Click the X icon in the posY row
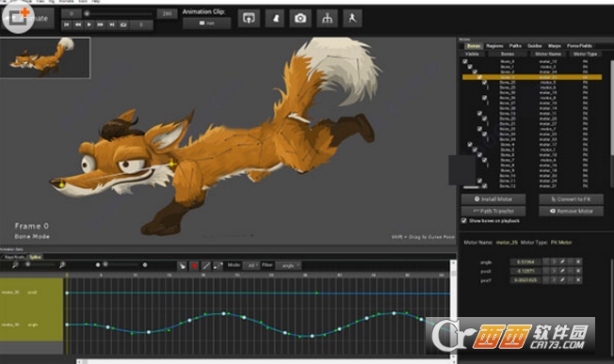 (x=578, y=280)
